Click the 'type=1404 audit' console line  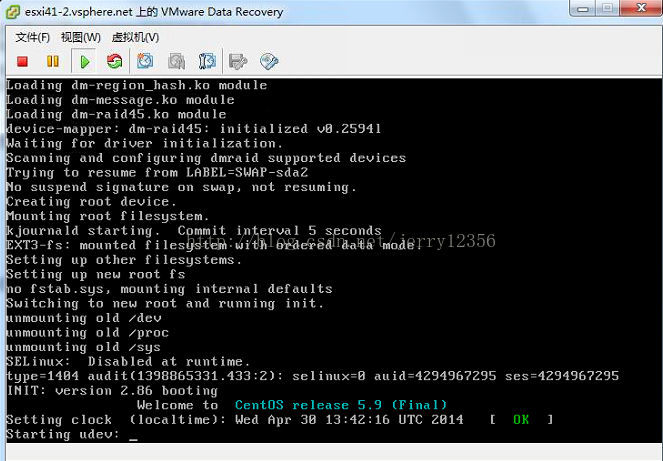coord(312,376)
